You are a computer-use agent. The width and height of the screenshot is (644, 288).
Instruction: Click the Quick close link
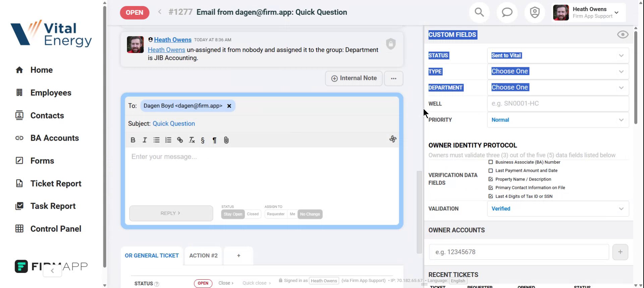(x=256, y=283)
